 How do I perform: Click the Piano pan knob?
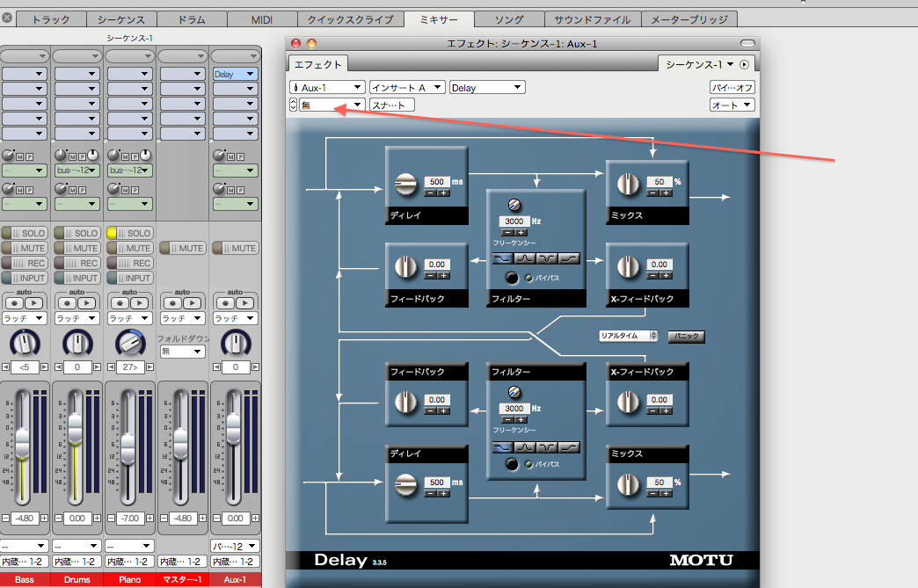(x=130, y=344)
